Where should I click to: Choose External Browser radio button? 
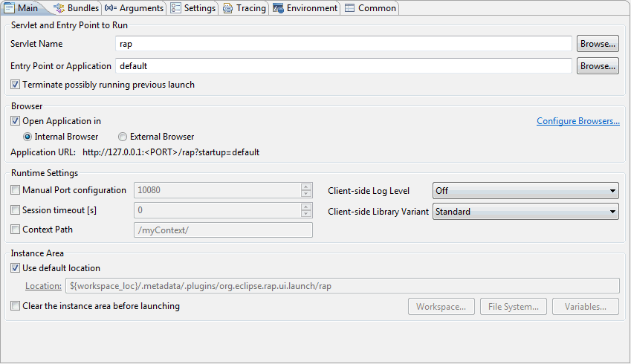point(123,137)
